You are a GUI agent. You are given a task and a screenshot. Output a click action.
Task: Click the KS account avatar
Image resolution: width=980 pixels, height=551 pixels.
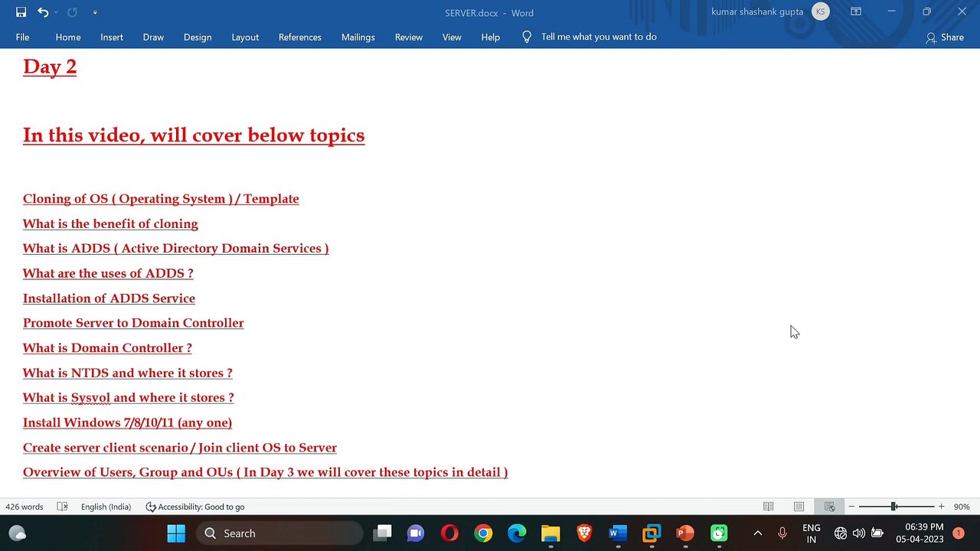821,11
